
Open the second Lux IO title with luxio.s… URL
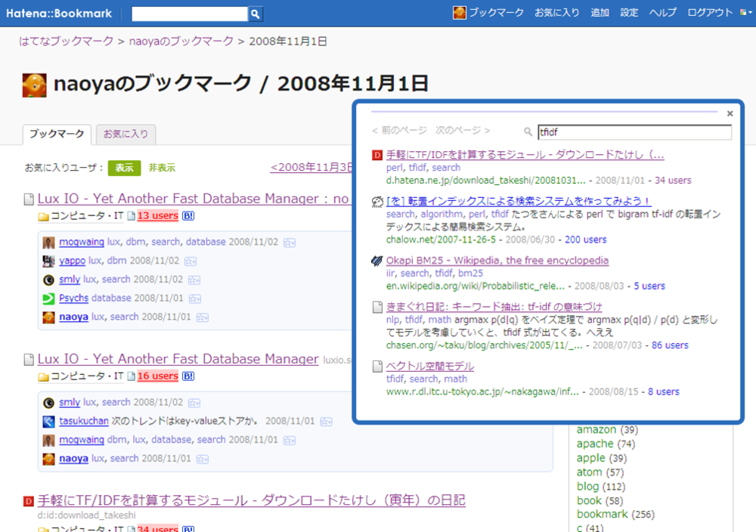(178, 359)
